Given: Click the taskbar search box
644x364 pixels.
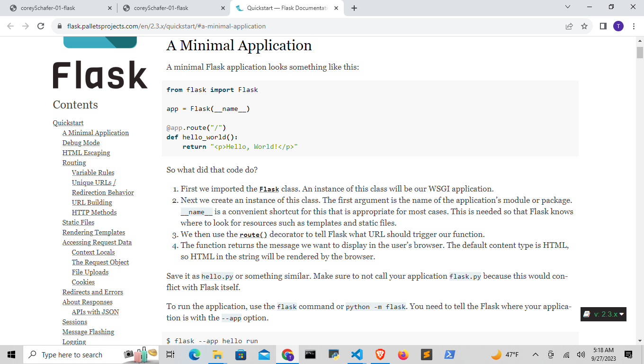Looking at the screenshot, I should 91,355.
